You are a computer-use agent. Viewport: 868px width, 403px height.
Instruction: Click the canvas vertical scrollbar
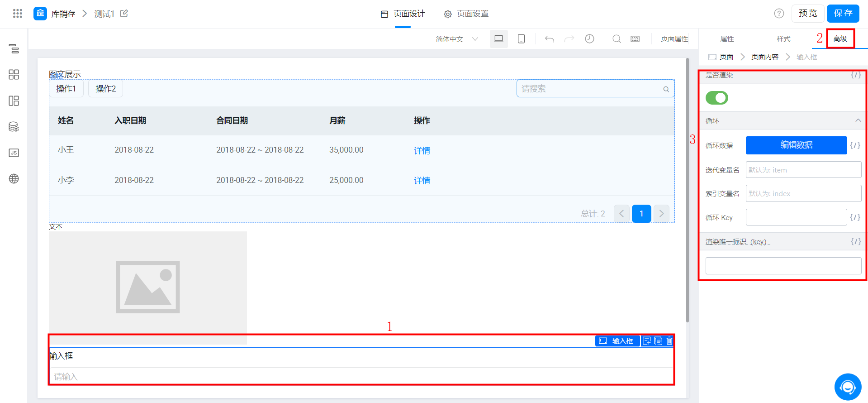click(x=688, y=190)
